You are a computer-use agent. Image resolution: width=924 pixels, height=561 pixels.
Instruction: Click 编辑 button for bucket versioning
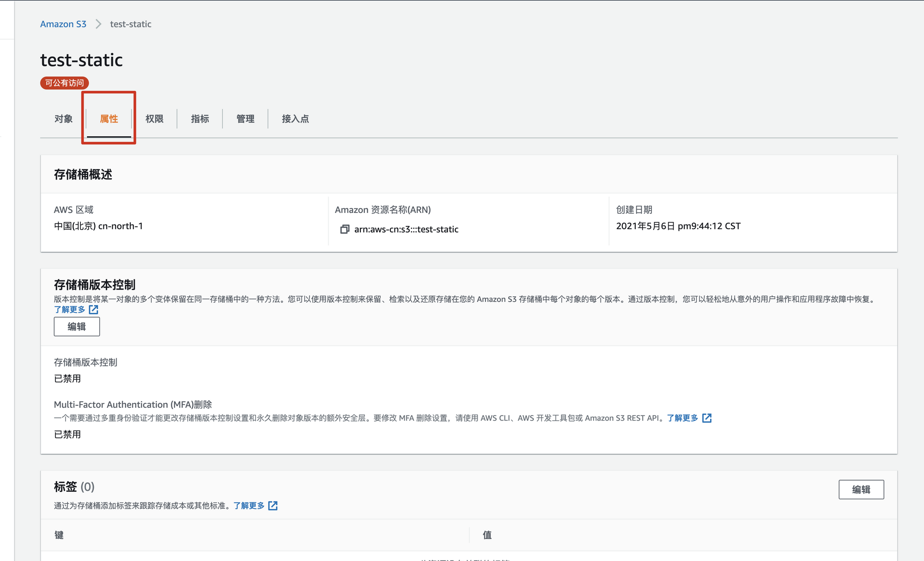point(77,327)
